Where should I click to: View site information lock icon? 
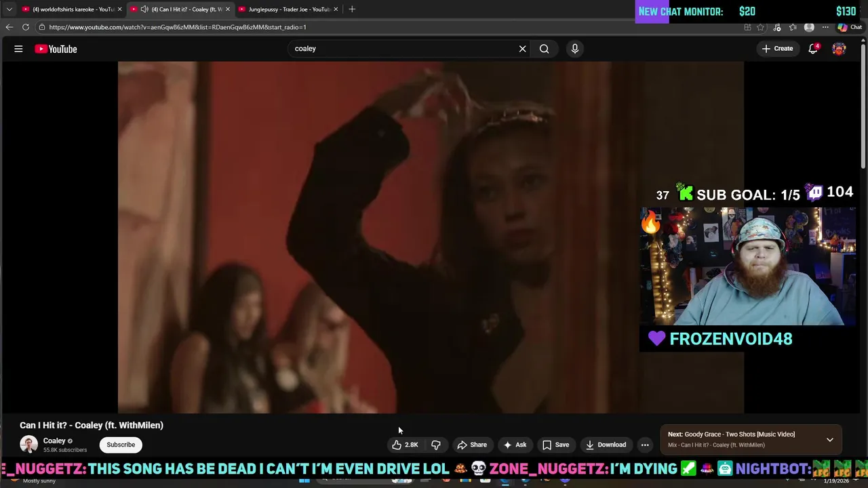(x=42, y=27)
